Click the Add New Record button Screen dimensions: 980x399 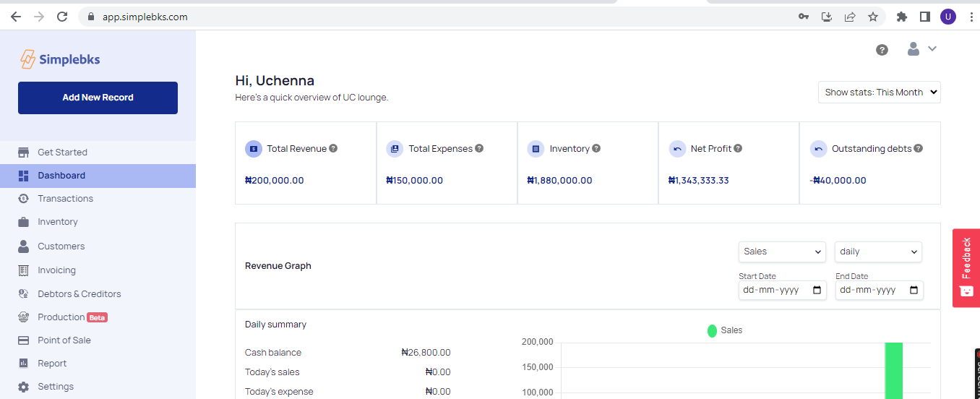pos(98,98)
